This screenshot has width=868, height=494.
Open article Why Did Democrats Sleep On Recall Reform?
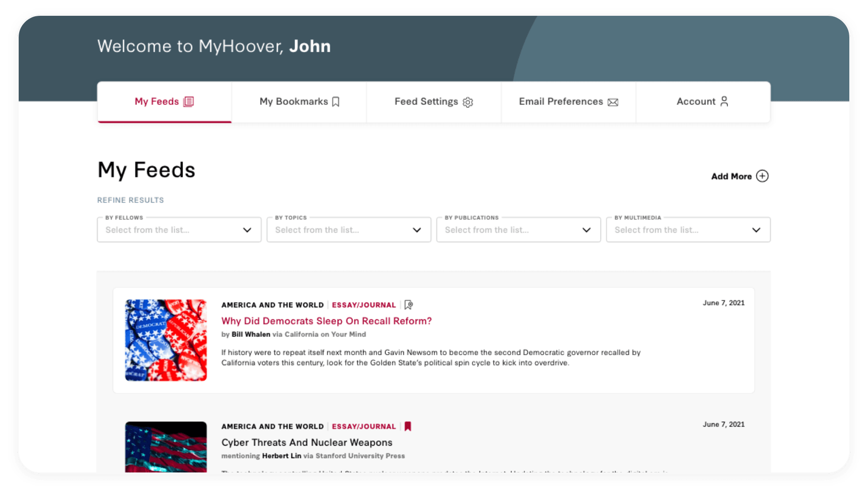(x=326, y=321)
